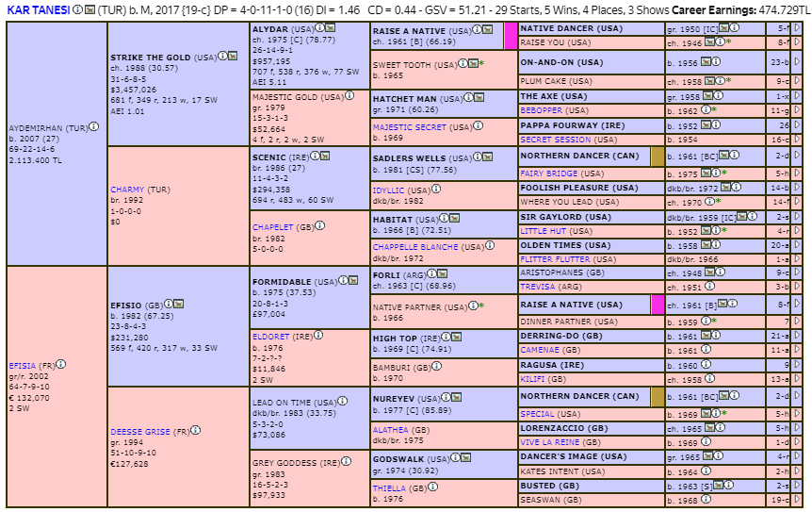This screenshot has width=812, height=512.
Task: Click info icon for AYDEMIRHAN
Action: pyautogui.click(x=94, y=126)
